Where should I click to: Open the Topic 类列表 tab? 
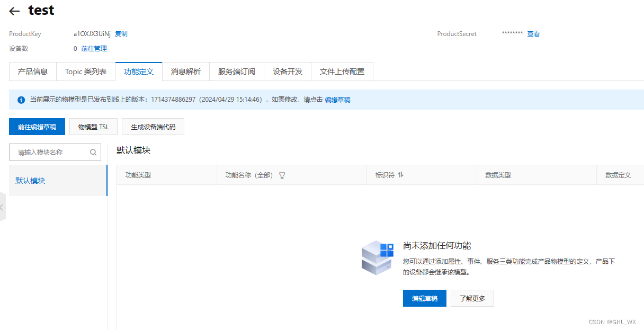coord(85,71)
